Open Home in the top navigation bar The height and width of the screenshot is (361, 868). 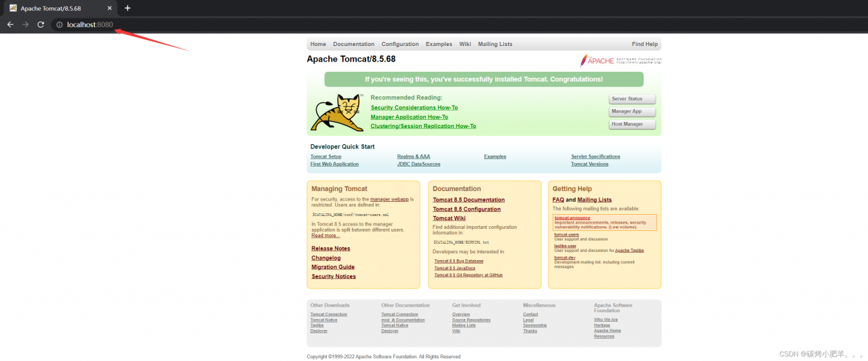pos(318,44)
